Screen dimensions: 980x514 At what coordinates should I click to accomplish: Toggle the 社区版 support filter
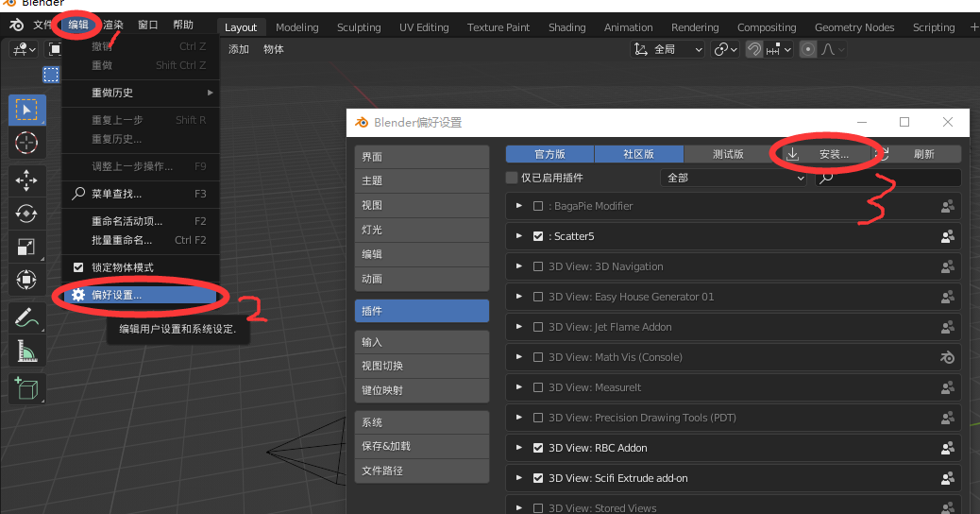point(639,154)
